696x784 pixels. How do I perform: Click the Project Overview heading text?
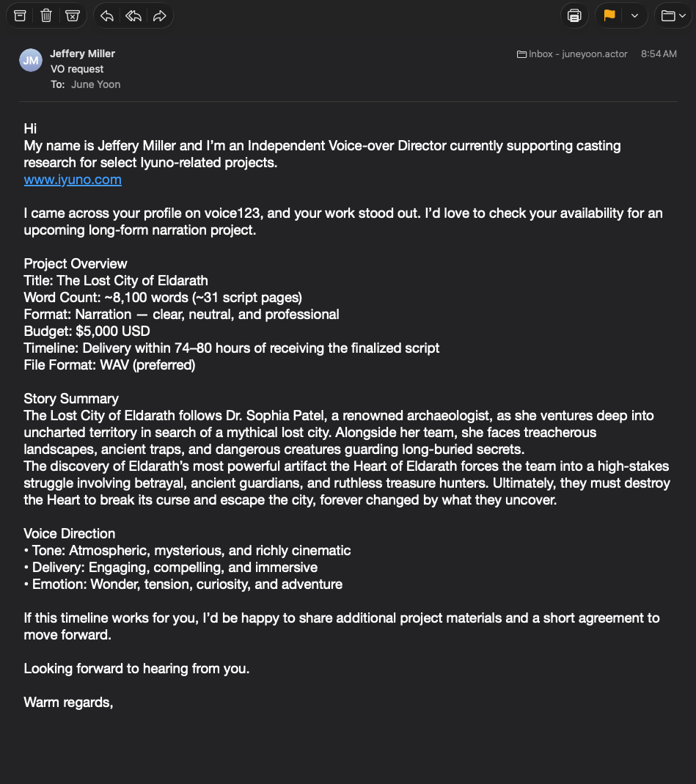point(76,264)
